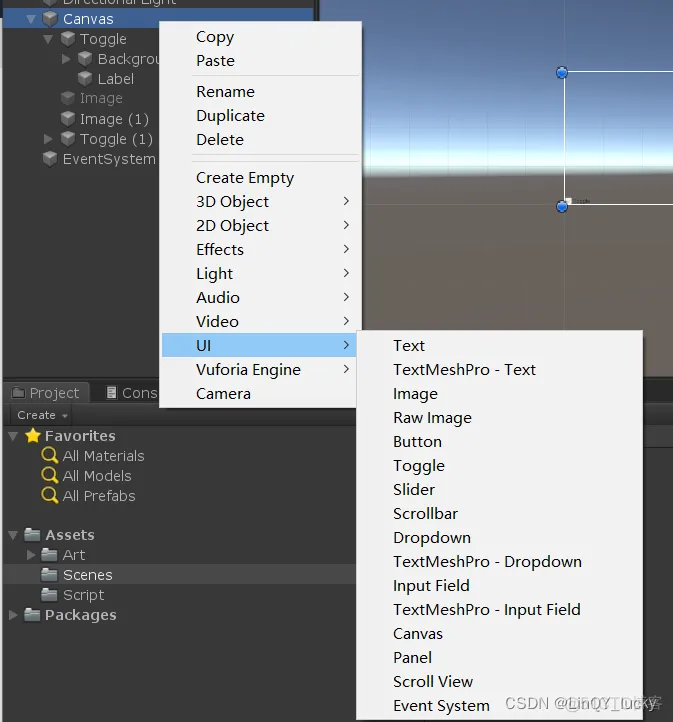Collapse the Assets folder tree

click(x=13, y=535)
